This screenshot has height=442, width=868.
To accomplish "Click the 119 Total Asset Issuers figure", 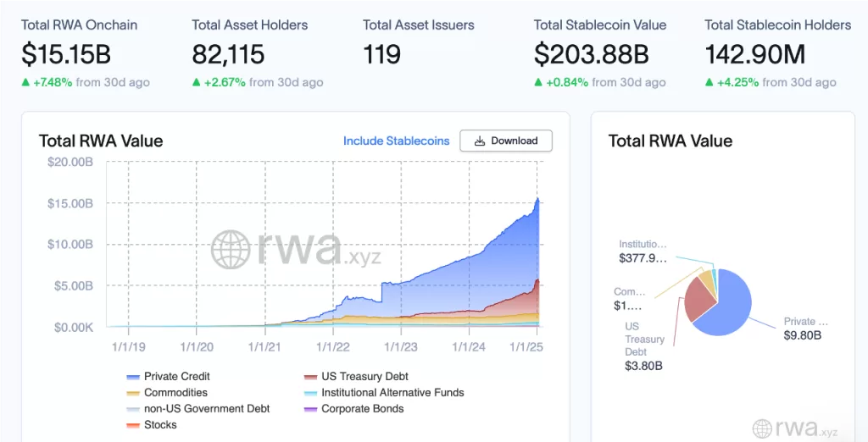I will [x=381, y=55].
